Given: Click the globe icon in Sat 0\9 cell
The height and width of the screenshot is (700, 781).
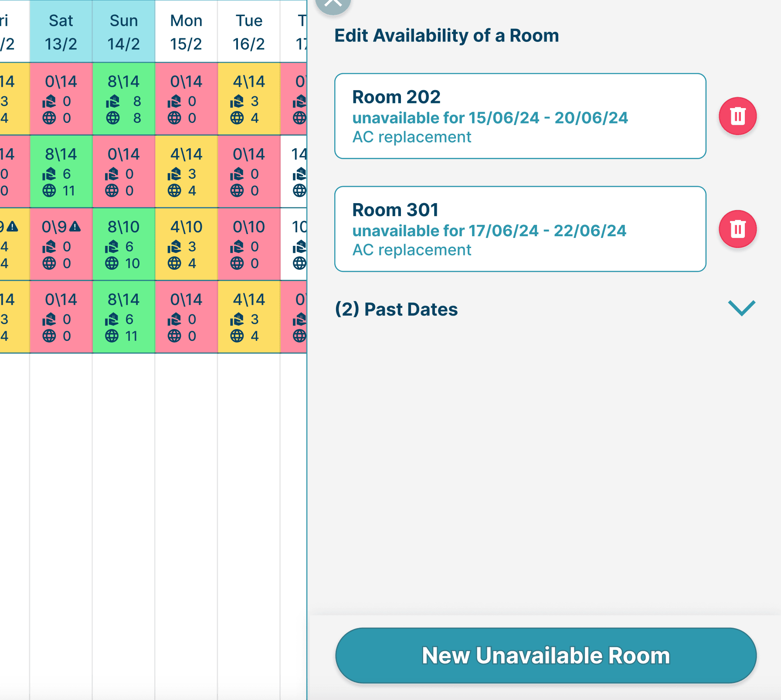Looking at the screenshot, I should pyautogui.click(x=49, y=263).
